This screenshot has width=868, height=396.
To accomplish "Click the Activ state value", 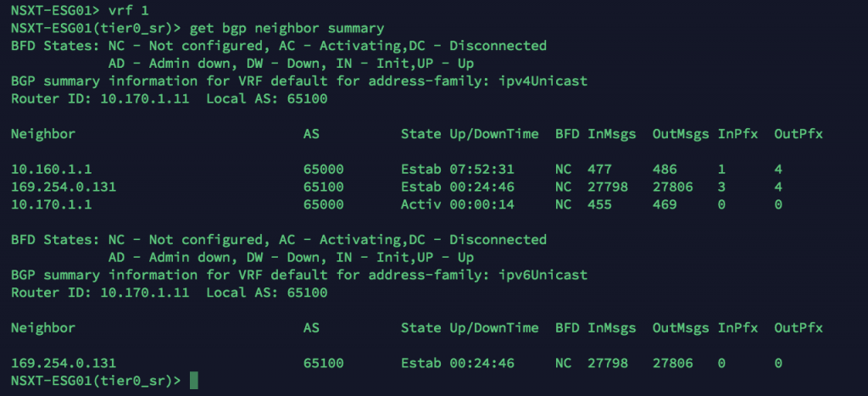I will point(420,204).
